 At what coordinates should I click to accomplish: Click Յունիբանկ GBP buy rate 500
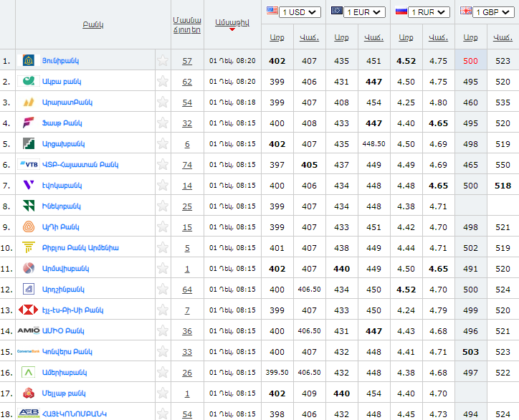pos(470,61)
